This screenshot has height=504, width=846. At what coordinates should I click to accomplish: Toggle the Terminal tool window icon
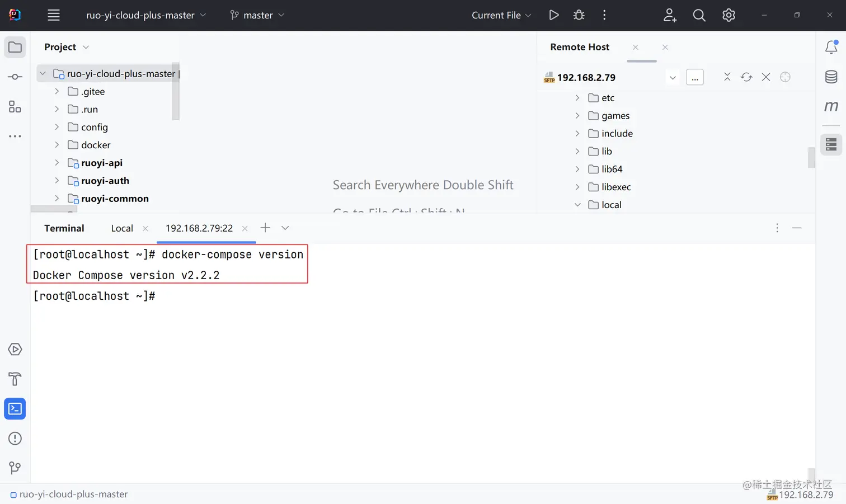coord(15,409)
